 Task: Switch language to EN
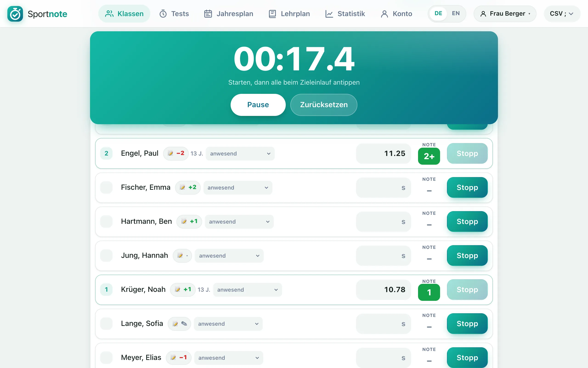[455, 14]
